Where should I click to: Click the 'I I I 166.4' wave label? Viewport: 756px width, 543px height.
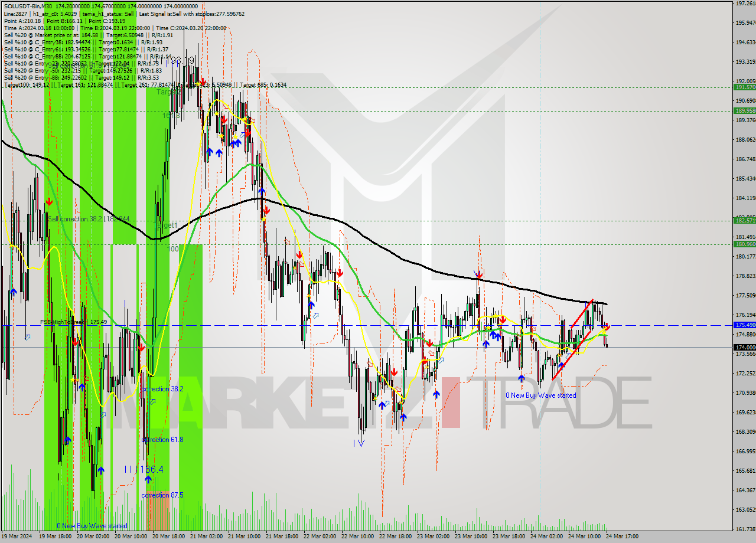144,469
